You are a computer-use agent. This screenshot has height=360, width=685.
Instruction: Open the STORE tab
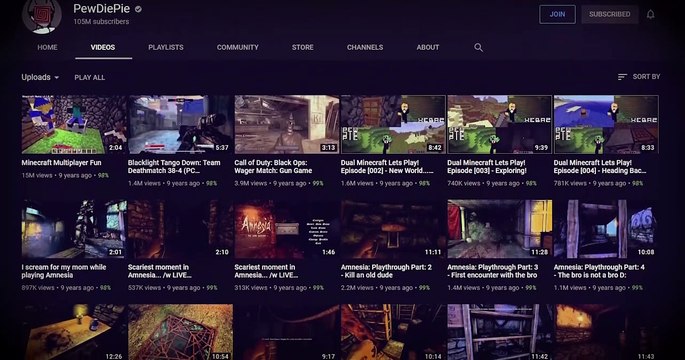tap(303, 47)
